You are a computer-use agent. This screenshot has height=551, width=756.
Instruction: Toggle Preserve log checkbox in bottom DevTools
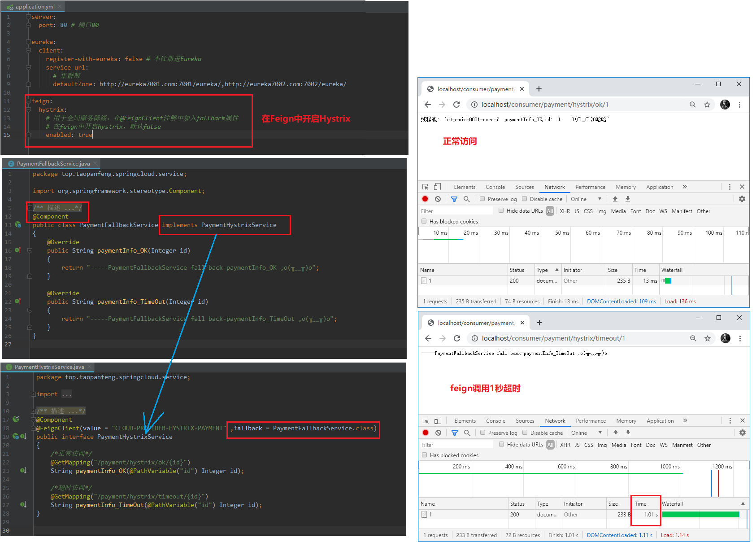click(483, 433)
